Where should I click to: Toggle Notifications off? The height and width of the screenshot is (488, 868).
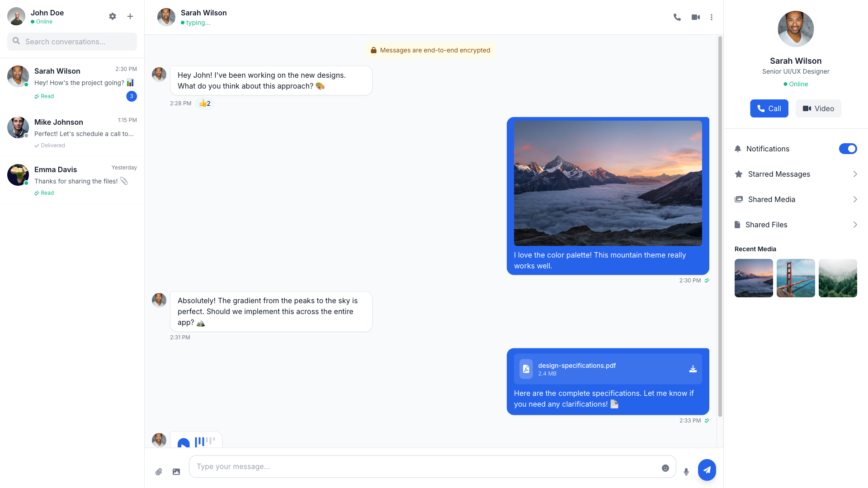[848, 149]
